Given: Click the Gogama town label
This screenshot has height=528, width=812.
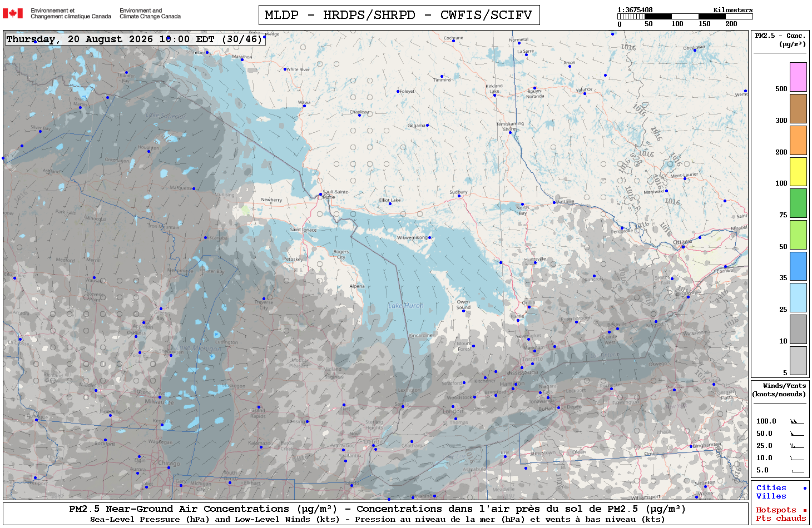Looking at the screenshot, I should coord(417,126).
